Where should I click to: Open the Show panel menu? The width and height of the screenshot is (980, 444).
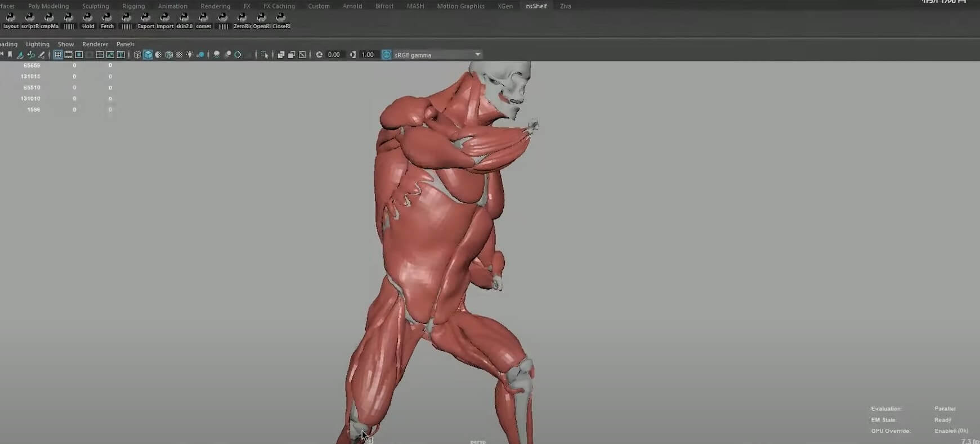pyautogui.click(x=66, y=44)
